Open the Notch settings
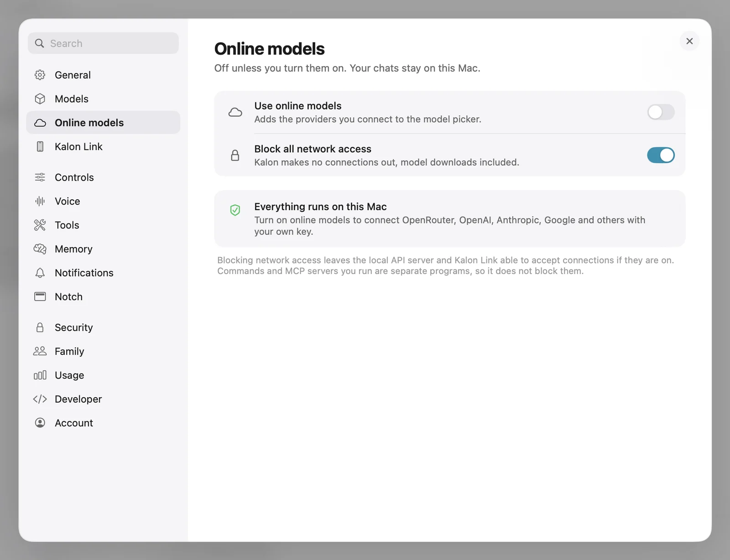This screenshot has width=730, height=560. pos(103,296)
